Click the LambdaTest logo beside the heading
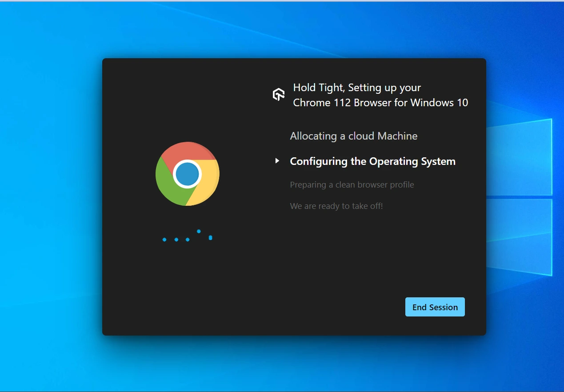 click(x=279, y=95)
